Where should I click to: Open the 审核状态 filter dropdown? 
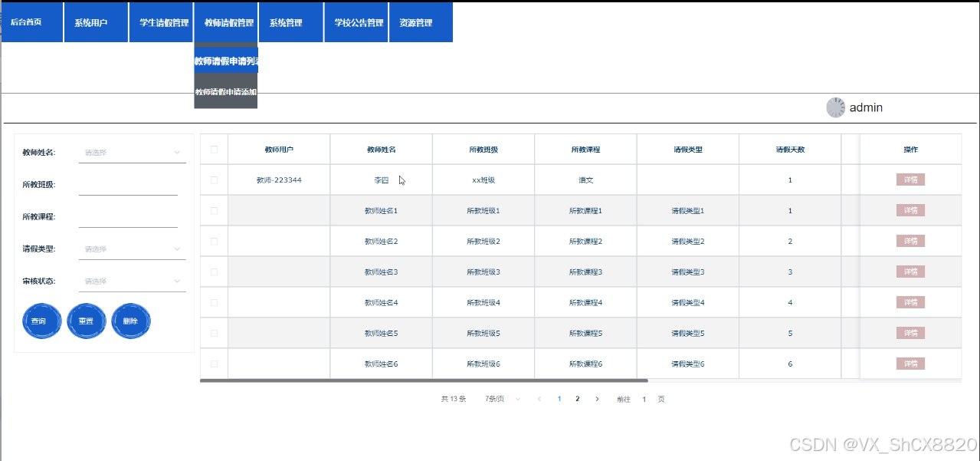pos(132,282)
